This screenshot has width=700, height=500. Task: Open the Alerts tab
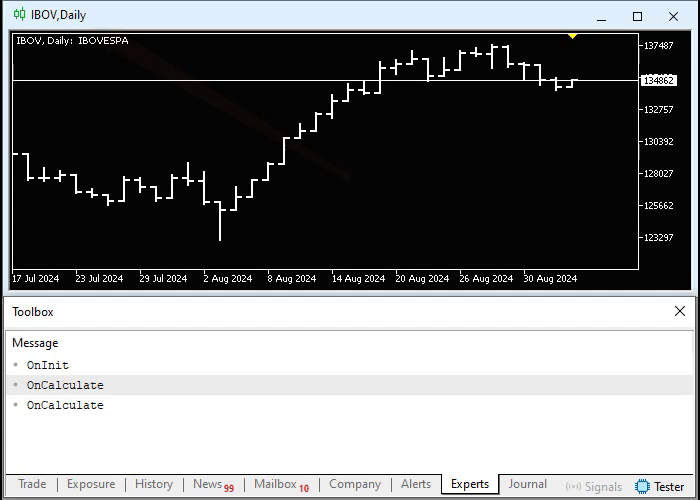coord(416,484)
